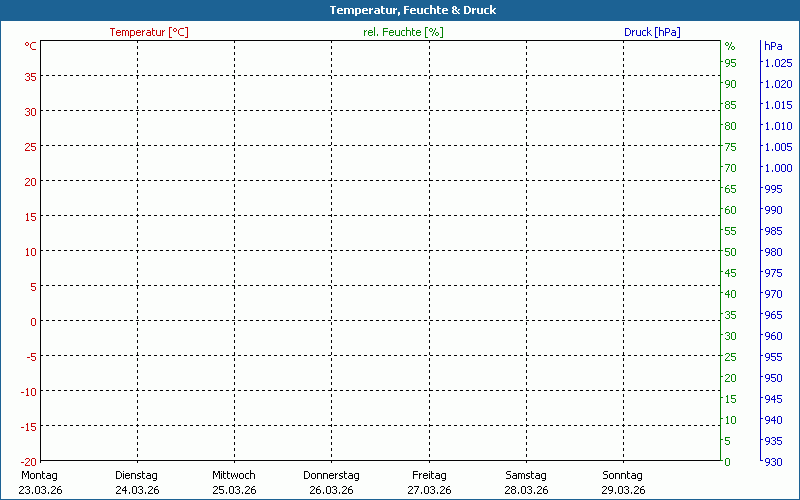Click the 1.000 tick on pressure axis
This screenshot has height=500, width=800.
pos(778,168)
